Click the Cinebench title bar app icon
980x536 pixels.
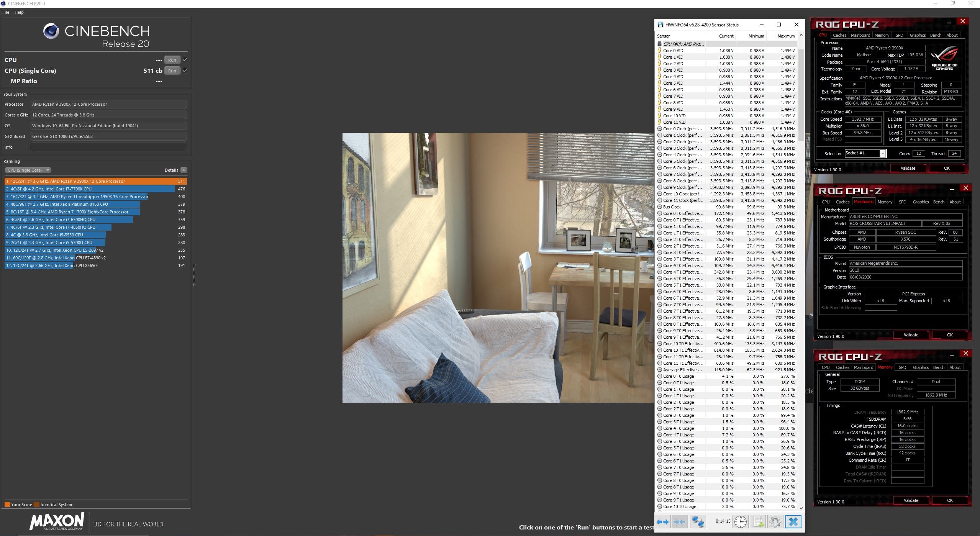[3, 3]
